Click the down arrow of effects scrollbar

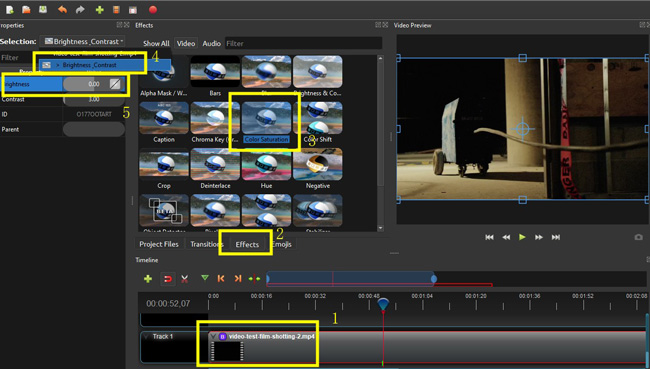click(x=380, y=228)
